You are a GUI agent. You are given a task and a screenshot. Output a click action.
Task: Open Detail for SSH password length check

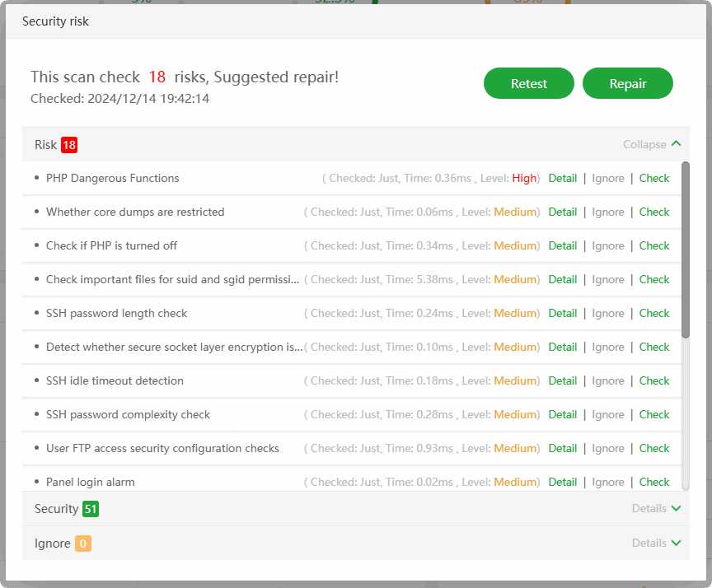pyautogui.click(x=563, y=313)
